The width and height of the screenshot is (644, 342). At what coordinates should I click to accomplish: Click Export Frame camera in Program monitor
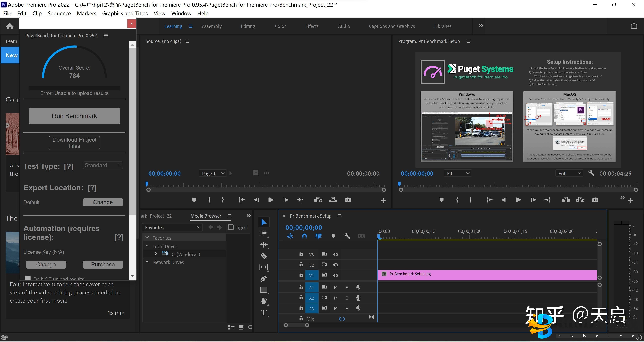595,200
